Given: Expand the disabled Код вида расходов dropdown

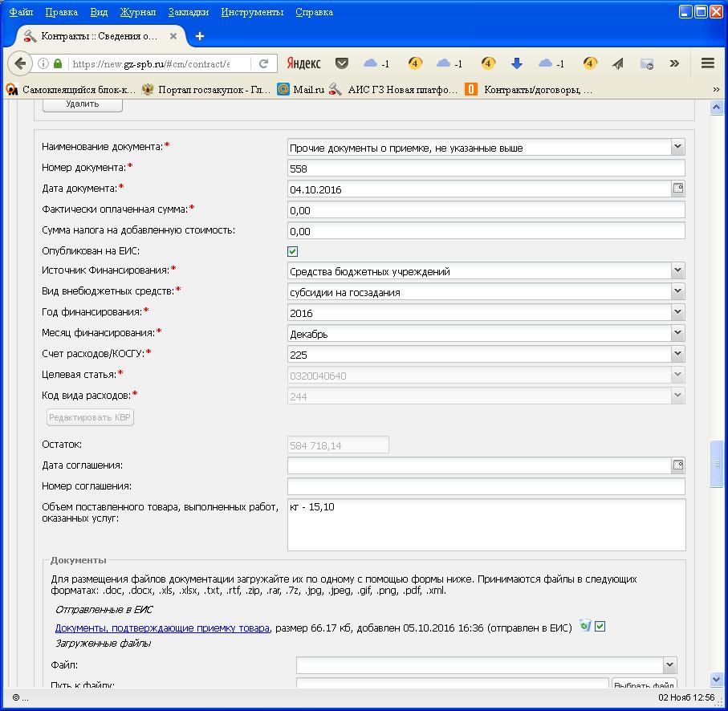Looking at the screenshot, I should click(678, 396).
